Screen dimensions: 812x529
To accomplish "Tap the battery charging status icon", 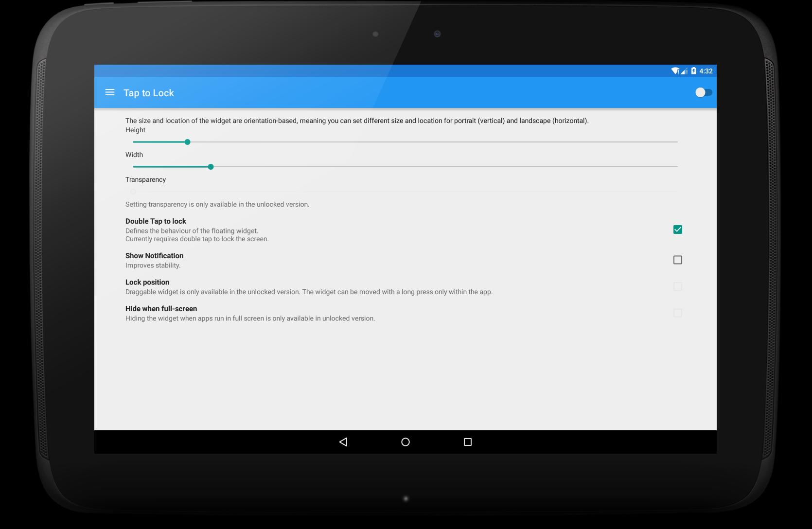I will click(x=693, y=71).
